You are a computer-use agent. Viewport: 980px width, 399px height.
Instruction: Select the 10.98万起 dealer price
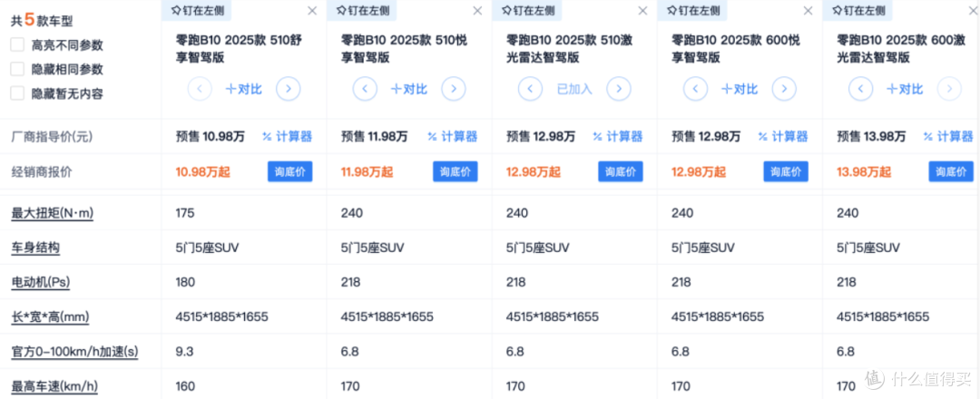pyautogui.click(x=201, y=171)
